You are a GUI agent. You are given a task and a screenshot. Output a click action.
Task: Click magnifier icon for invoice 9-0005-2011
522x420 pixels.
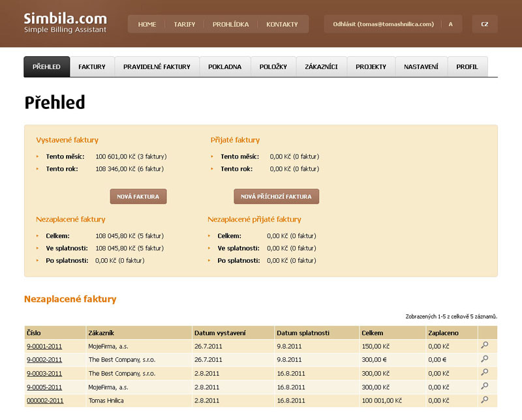coord(484,386)
